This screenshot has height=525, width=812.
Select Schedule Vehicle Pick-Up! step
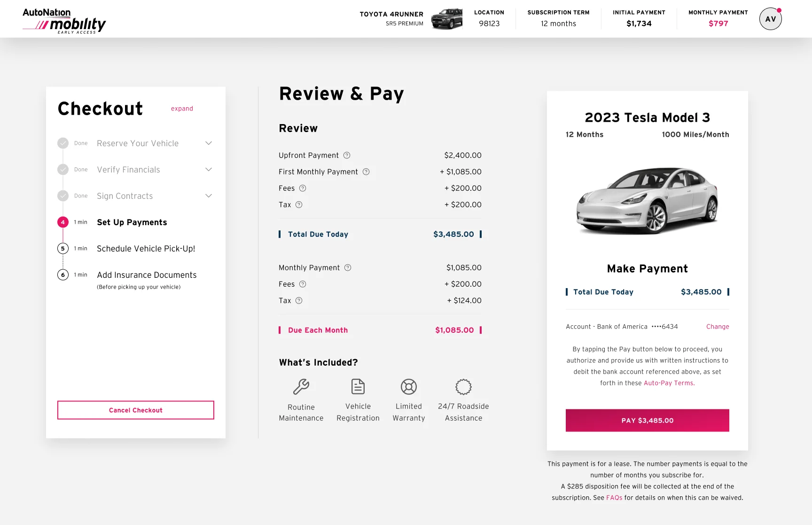tap(146, 249)
